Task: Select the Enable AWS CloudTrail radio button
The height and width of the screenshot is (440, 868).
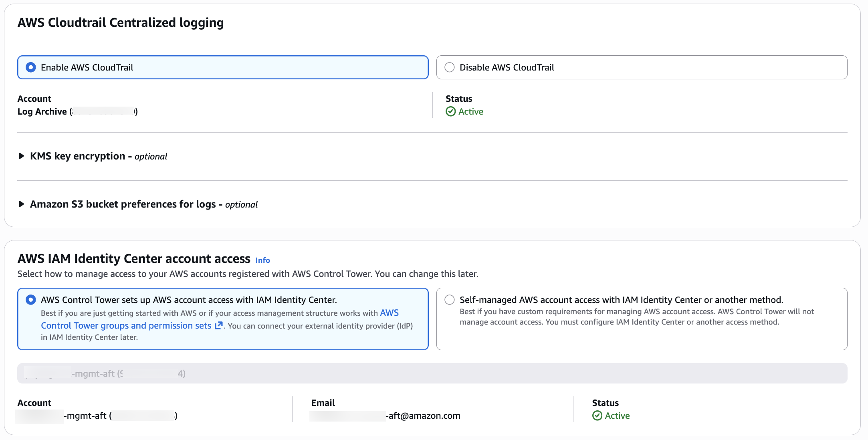Action: point(31,67)
